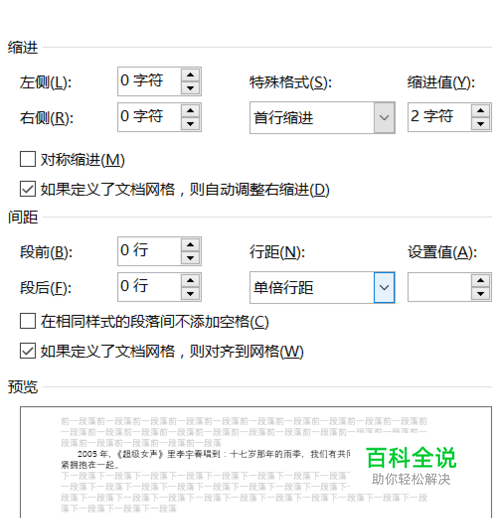Decrease line spacing set value (设置值) down arrow
The height and width of the screenshot is (518, 500).
480,294
